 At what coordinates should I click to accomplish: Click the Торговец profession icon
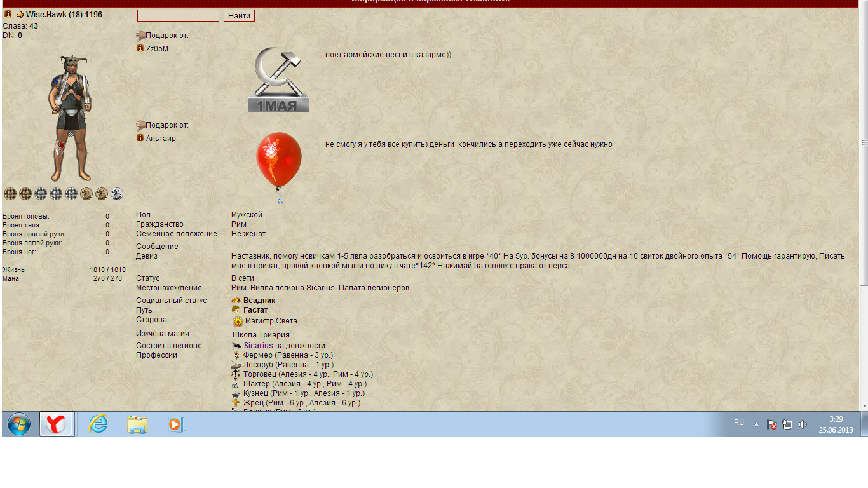click(x=236, y=375)
